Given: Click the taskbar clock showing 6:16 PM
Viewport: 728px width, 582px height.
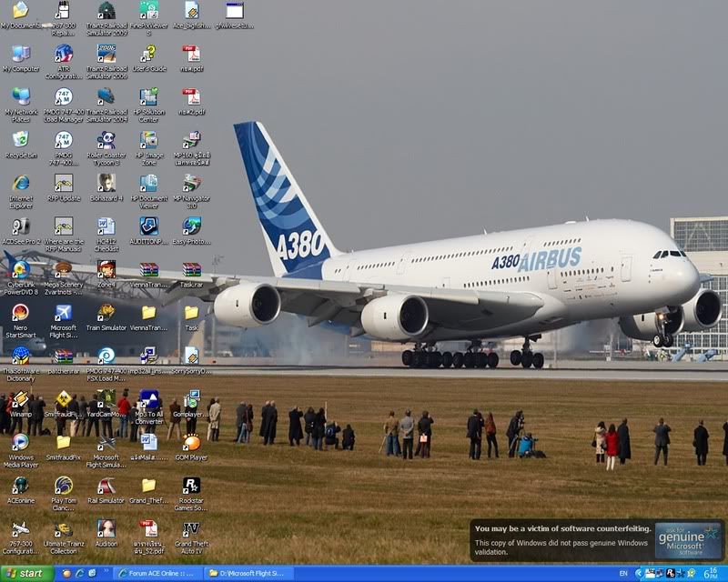Looking at the screenshot, I should [x=711, y=574].
